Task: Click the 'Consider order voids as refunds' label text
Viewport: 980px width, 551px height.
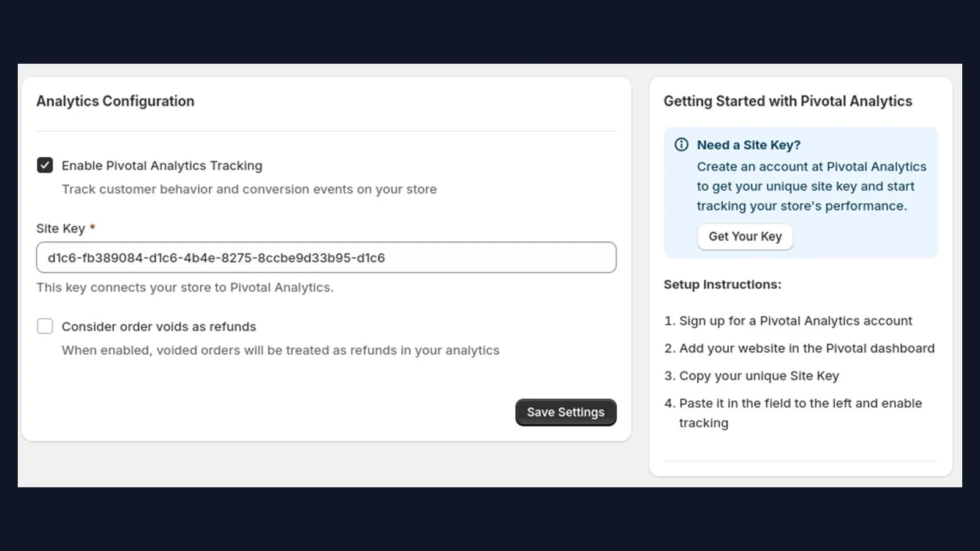Action: 159,327
